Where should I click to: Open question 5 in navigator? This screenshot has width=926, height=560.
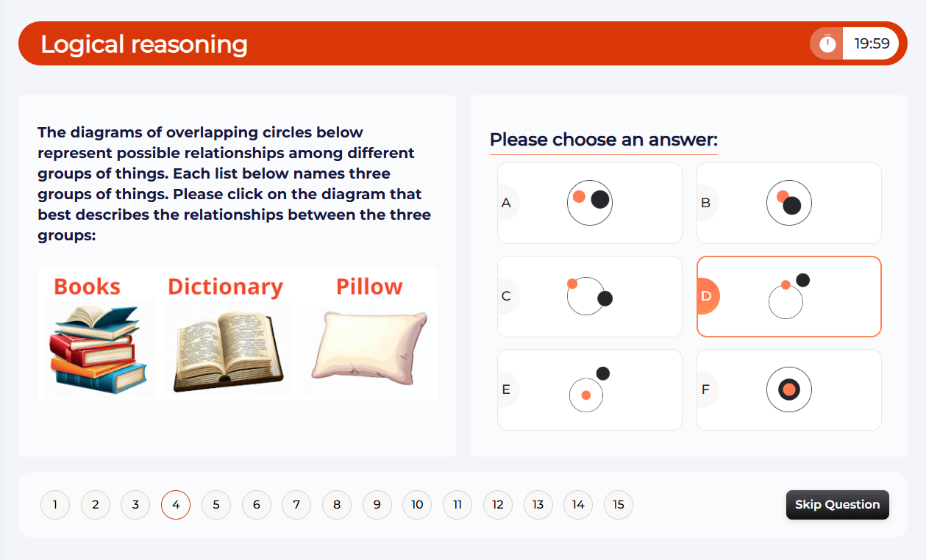pyautogui.click(x=216, y=505)
